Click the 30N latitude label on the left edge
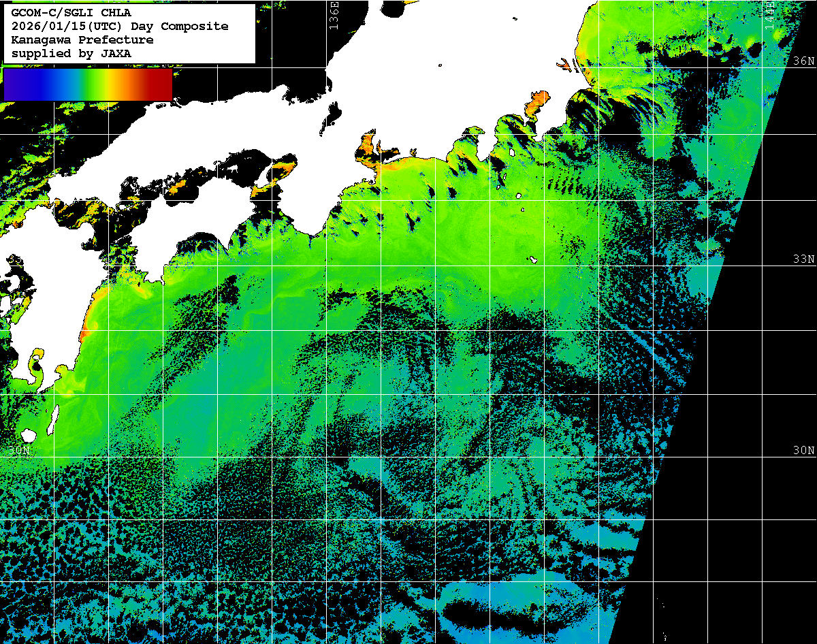 click(19, 451)
